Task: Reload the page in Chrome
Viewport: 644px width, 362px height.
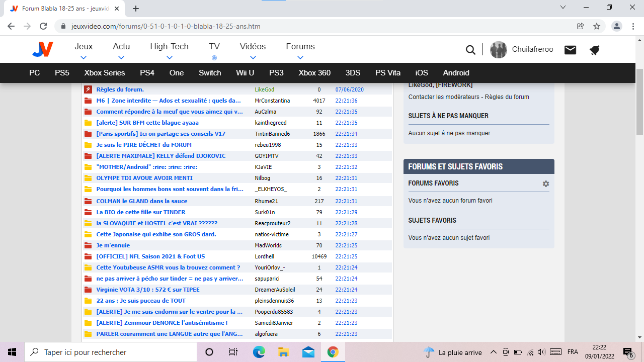Action: tap(43, 26)
